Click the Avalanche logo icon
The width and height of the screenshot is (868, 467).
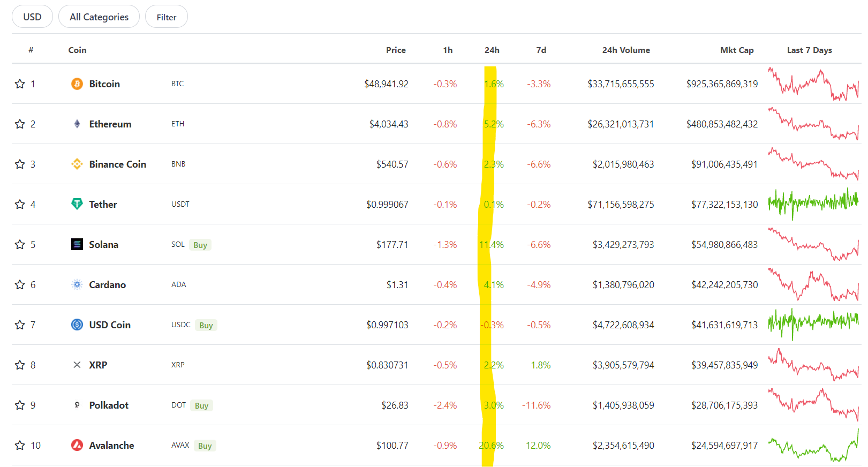coord(77,445)
